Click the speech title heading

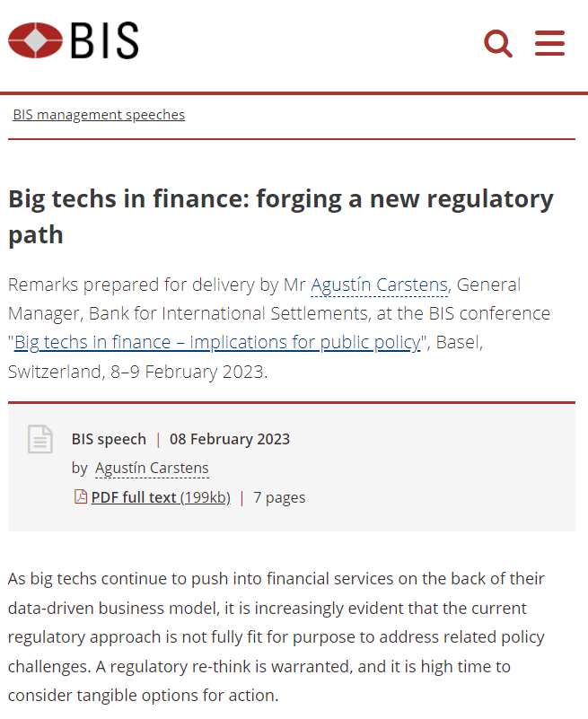281,217
